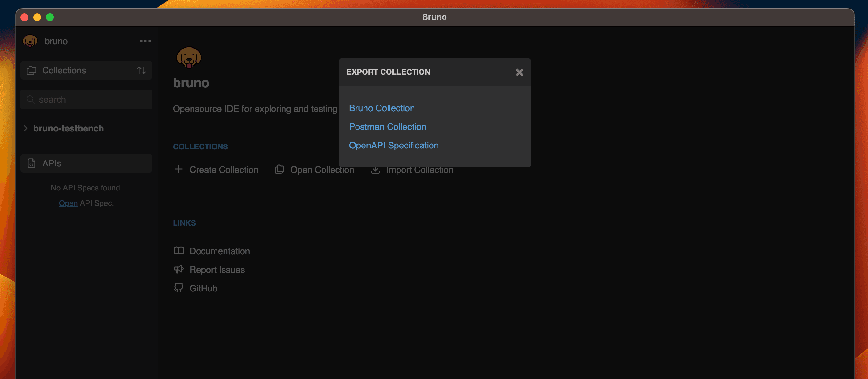
Task: Click the GitHub octocat icon
Action: pos(179,288)
